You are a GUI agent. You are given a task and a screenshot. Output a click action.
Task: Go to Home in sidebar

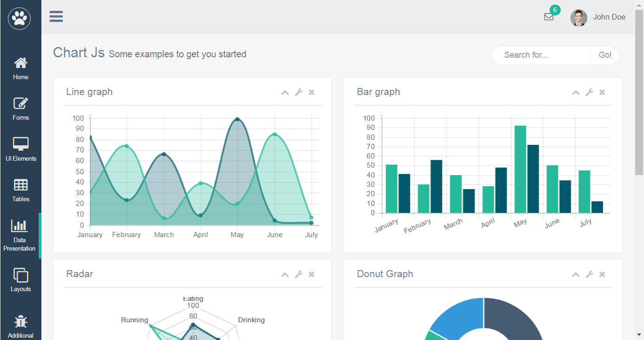pyautogui.click(x=20, y=68)
